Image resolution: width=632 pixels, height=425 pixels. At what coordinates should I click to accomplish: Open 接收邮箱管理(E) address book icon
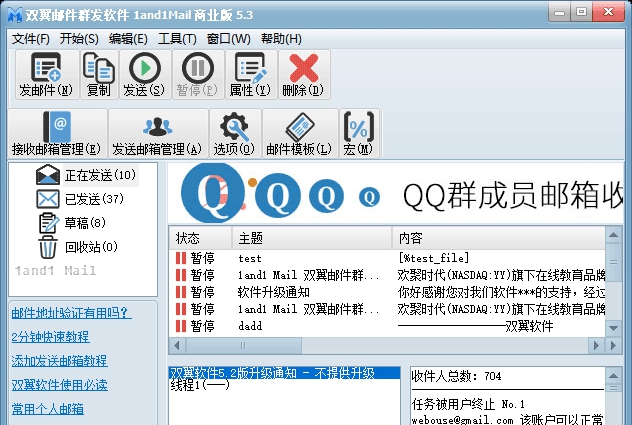pos(57,127)
